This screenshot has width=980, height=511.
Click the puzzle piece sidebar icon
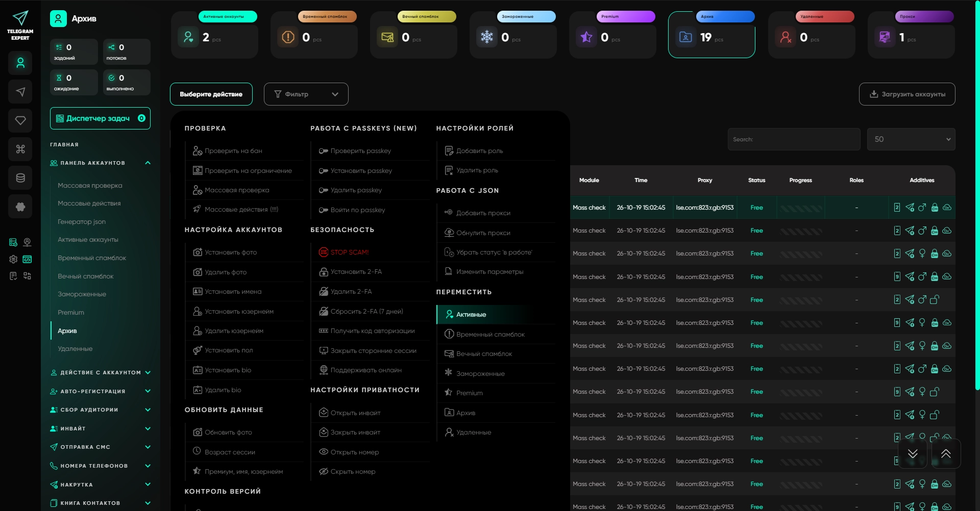(20, 207)
